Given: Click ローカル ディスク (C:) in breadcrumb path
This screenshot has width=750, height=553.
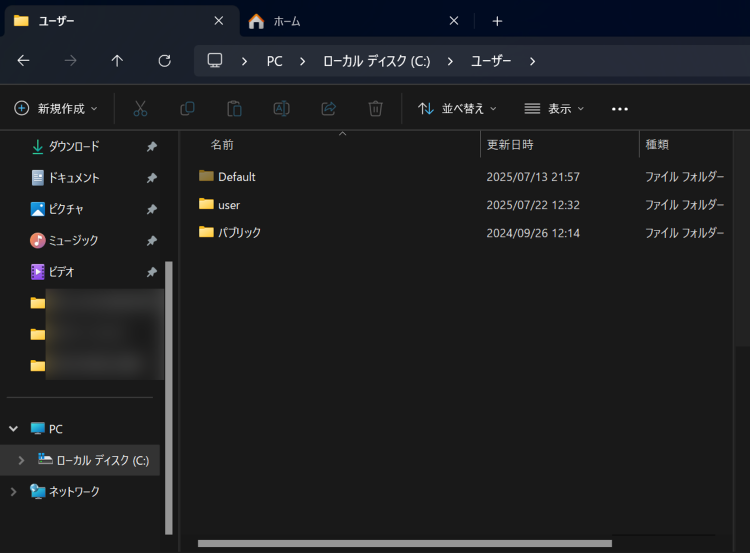Looking at the screenshot, I should coord(376,61).
